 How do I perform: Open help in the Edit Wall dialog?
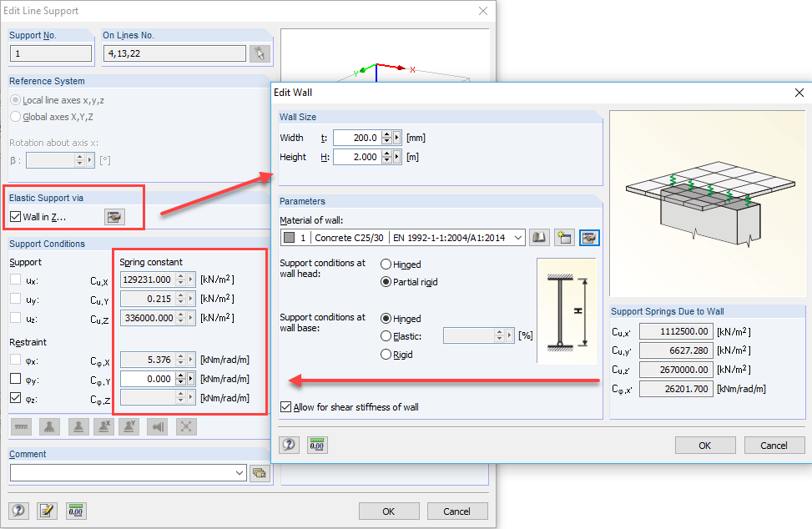tap(289, 445)
